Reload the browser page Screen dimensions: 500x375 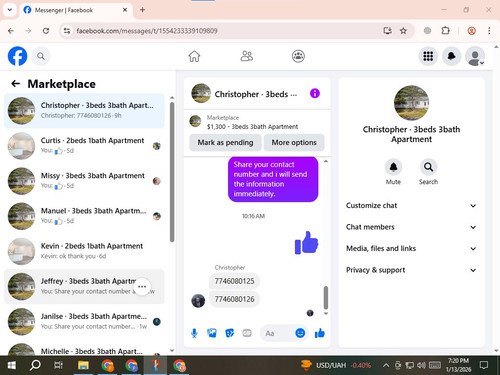[46, 31]
